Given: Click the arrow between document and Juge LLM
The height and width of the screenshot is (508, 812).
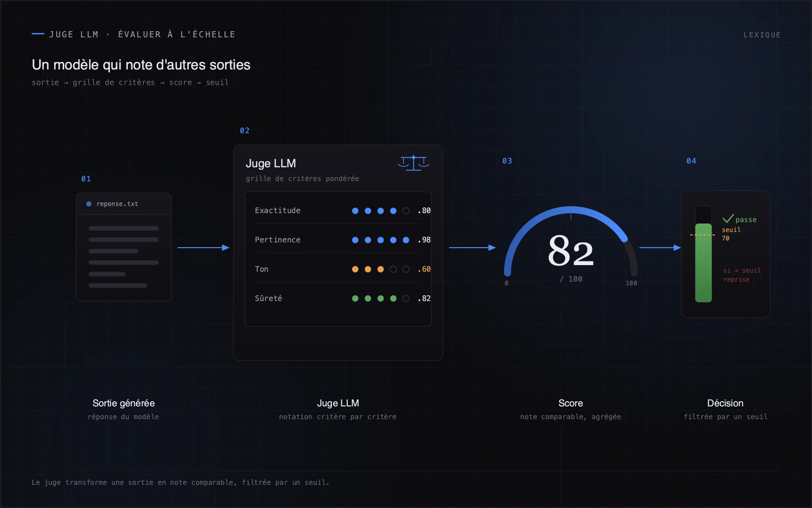Looking at the screenshot, I should pyautogui.click(x=203, y=248).
